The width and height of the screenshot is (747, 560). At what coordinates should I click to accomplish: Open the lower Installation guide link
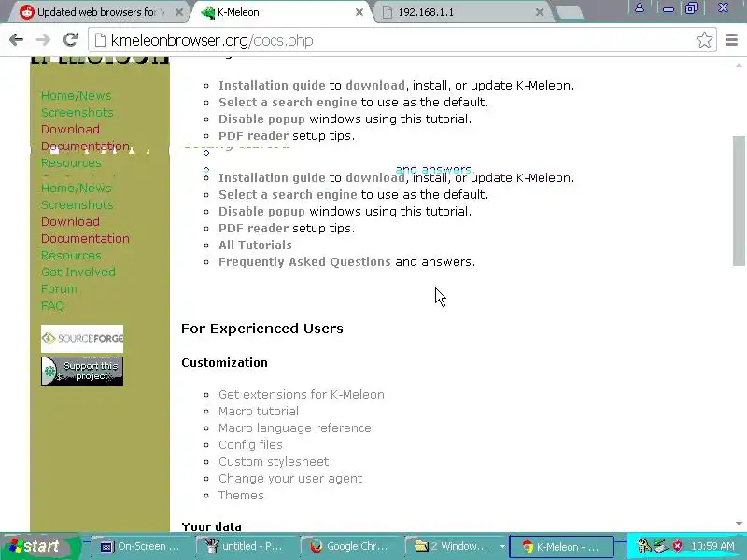[272, 178]
